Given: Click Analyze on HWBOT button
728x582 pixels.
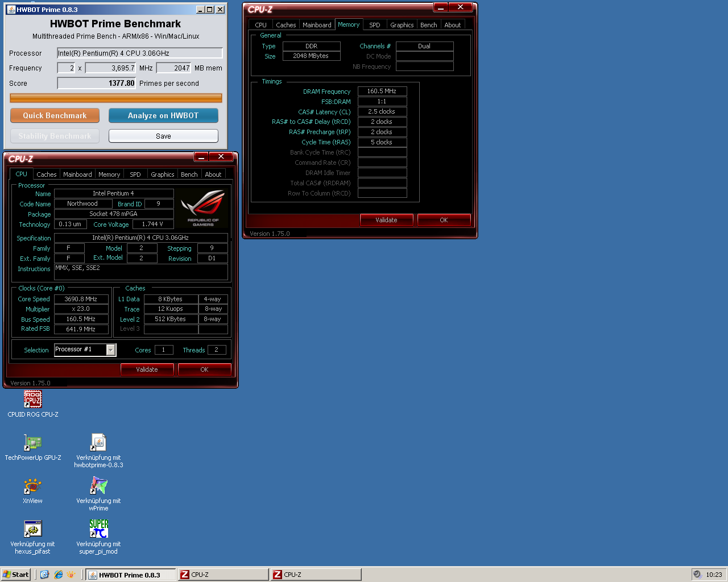Looking at the screenshot, I should (163, 115).
